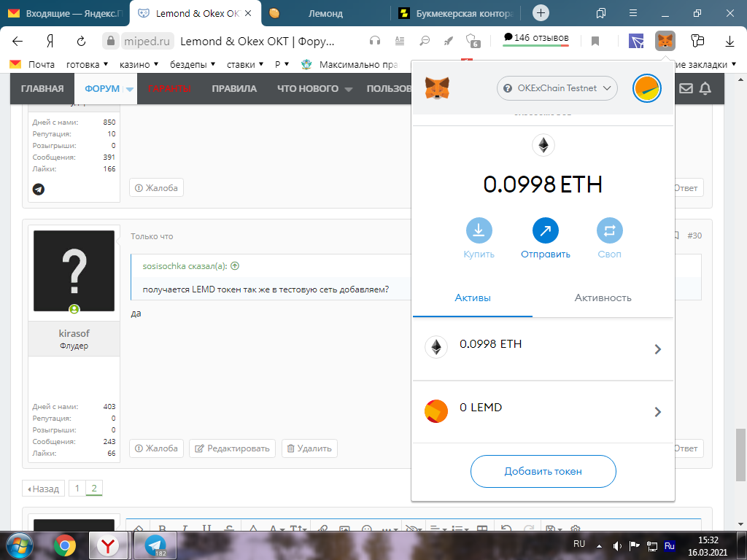Open the 0 LEMD token row
The height and width of the screenshot is (560, 747).
[x=543, y=412]
